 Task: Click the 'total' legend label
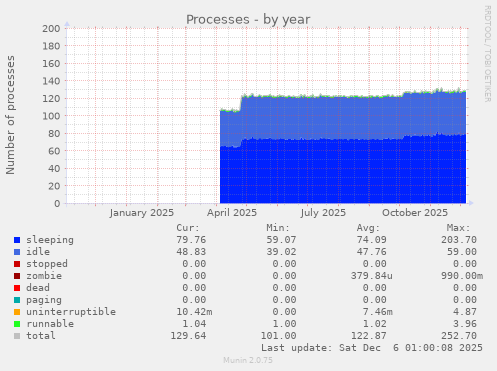coord(41,336)
